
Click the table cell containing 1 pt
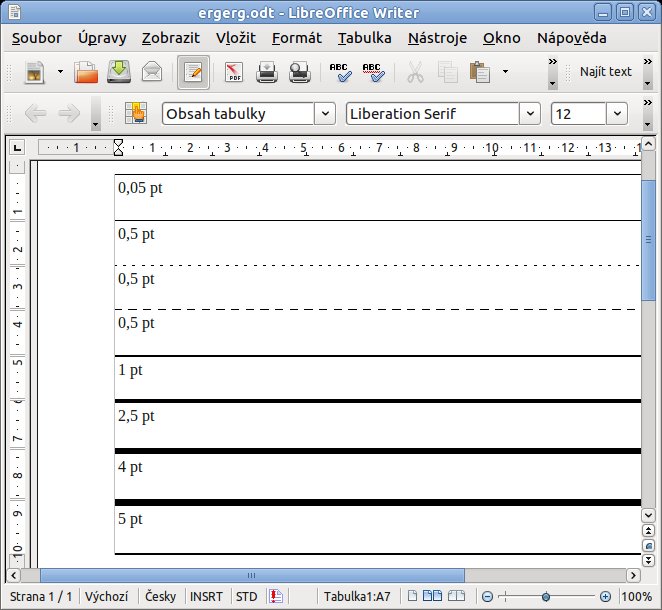[378, 378]
